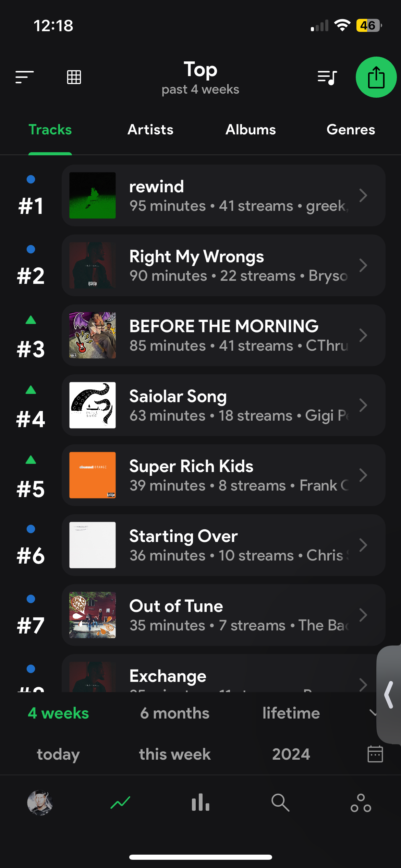Tap the green share button
Viewport: 401px width, 868px height.
[376, 77]
